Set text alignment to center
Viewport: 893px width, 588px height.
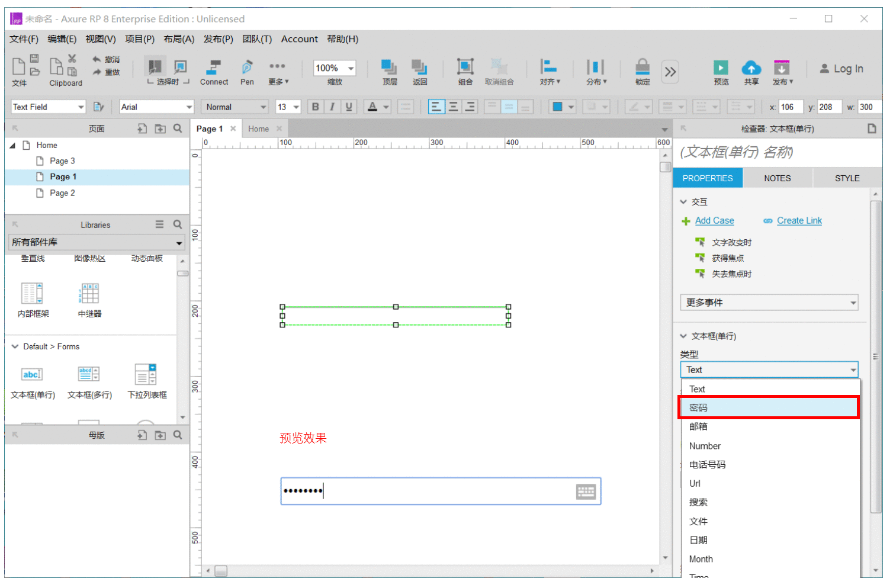click(453, 107)
